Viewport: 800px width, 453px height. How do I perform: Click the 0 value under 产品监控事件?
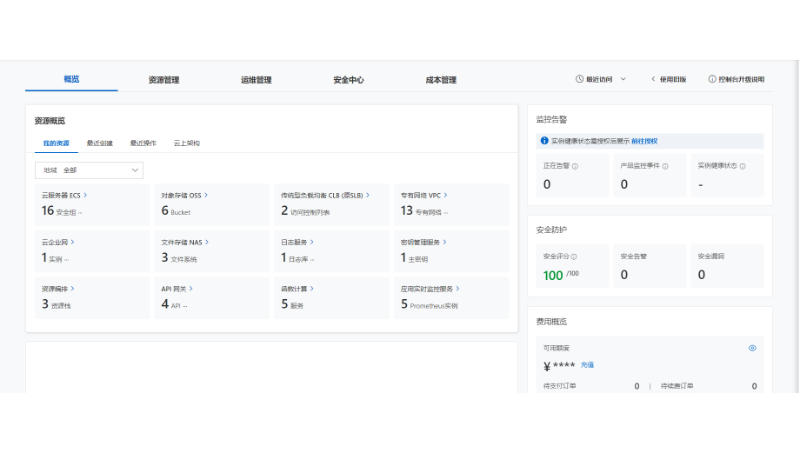click(x=624, y=184)
